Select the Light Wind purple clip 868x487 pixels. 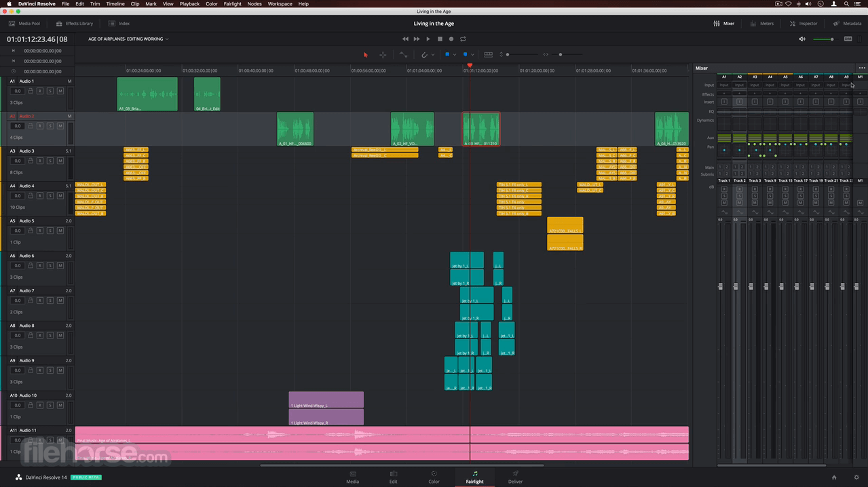coord(326,408)
